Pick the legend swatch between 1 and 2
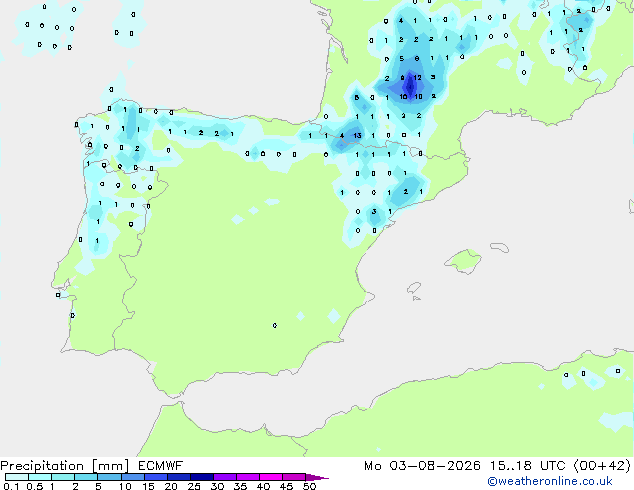The image size is (634, 490). tap(63, 477)
